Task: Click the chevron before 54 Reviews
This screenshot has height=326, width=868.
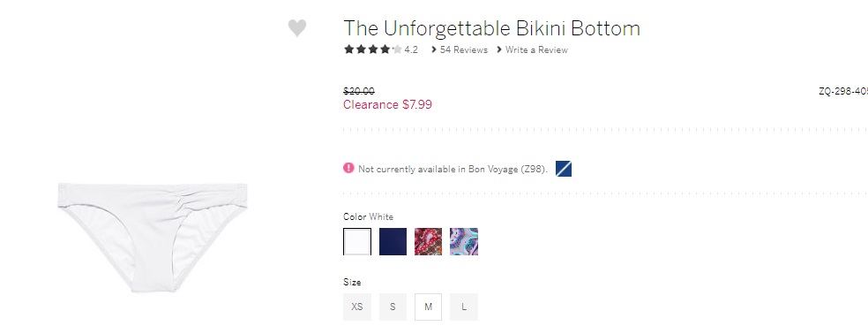Action: tap(434, 49)
